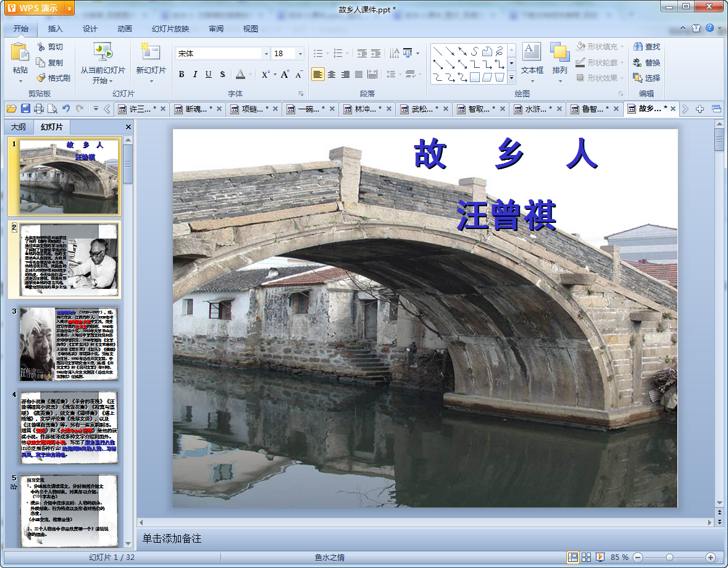Start slideshow from current slide icon
This screenshot has width=728, height=568.
tap(103, 51)
